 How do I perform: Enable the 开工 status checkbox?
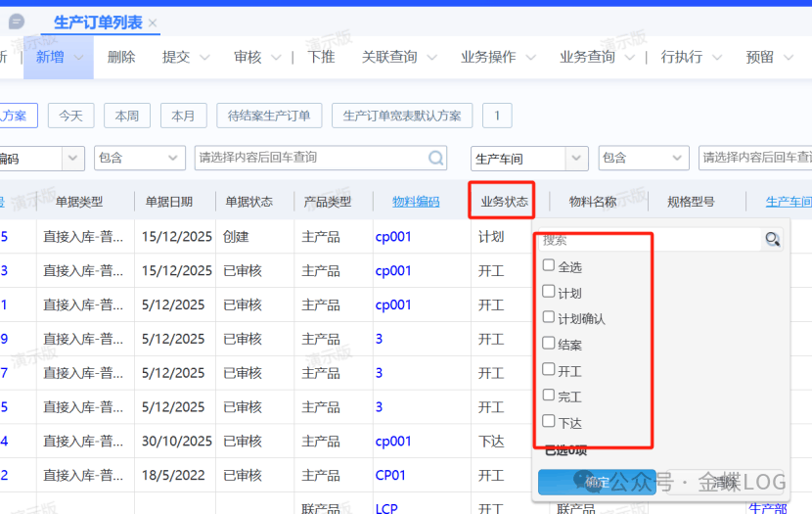[549, 370]
